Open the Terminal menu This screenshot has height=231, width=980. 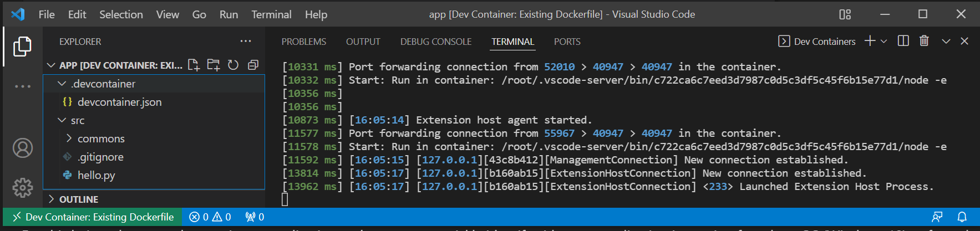(x=271, y=14)
